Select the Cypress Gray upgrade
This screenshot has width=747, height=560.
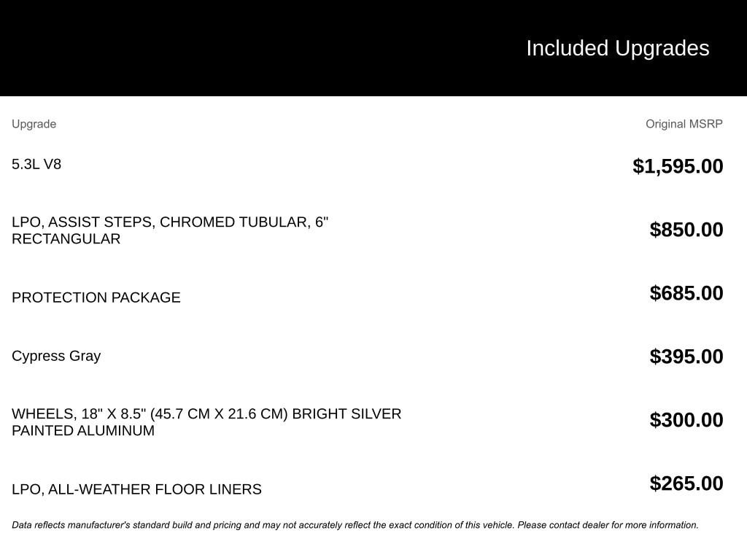coord(56,356)
